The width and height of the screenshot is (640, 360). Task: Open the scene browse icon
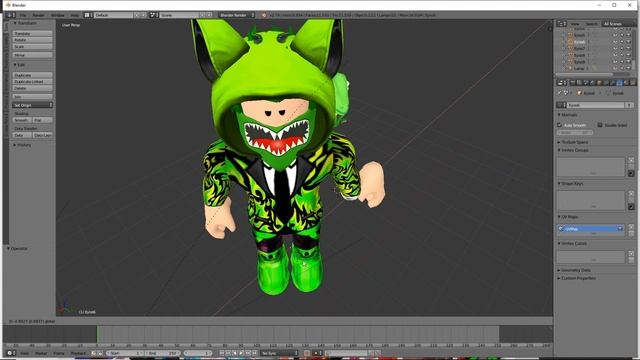[x=153, y=15]
